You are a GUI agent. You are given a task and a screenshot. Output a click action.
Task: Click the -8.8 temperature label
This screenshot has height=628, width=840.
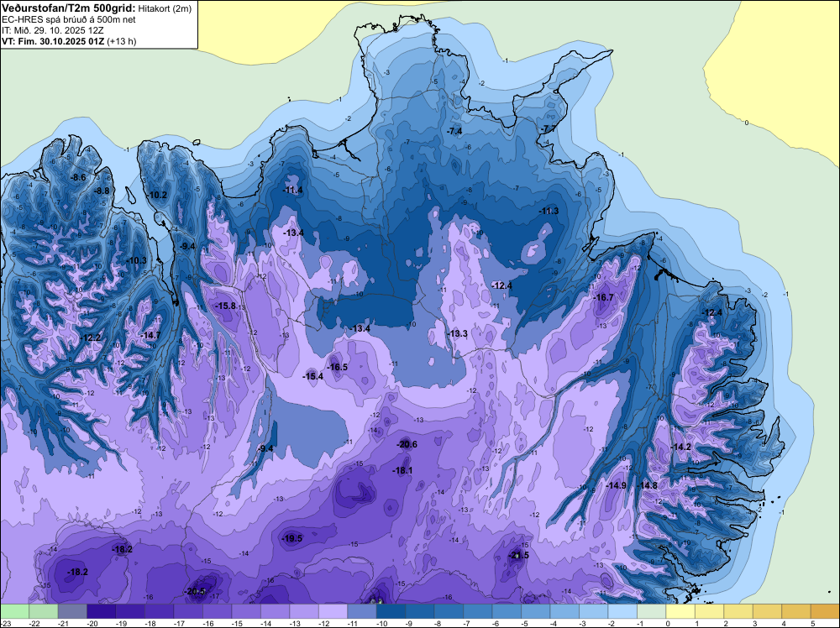102,191
